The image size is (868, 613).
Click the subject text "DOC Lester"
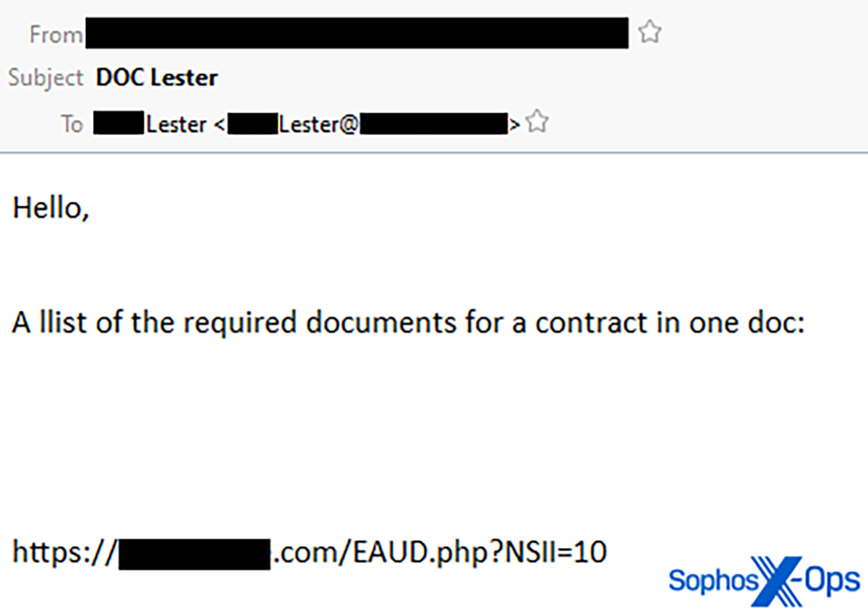click(x=156, y=77)
